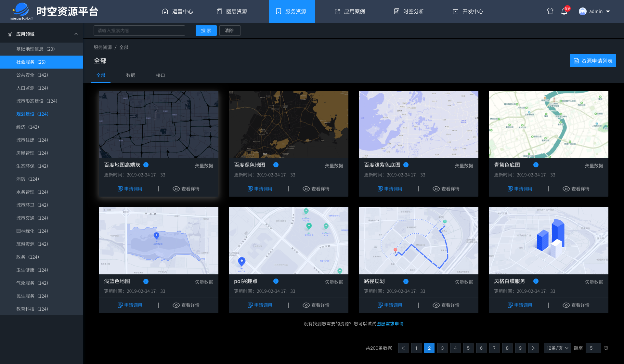Screen dimensions: 624x364
Task: View details of poi兴趣点
Action: tap(316, 305)
